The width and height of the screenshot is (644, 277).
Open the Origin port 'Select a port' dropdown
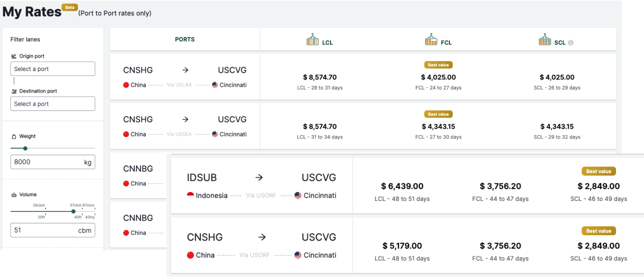pos(53,68)
